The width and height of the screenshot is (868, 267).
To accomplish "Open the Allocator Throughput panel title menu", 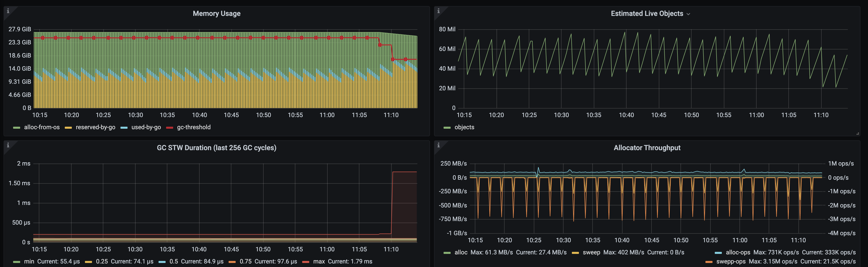I will (647, 148).
